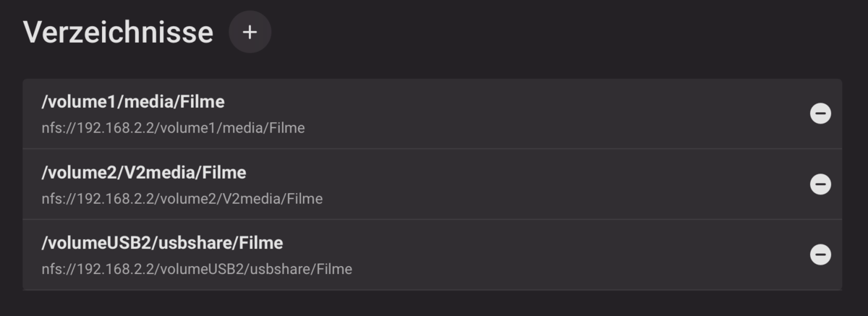The height and width of the screenshot is (316, 868).
Task: Click the minus icon for volume1 NFS share
Action: 820,114
